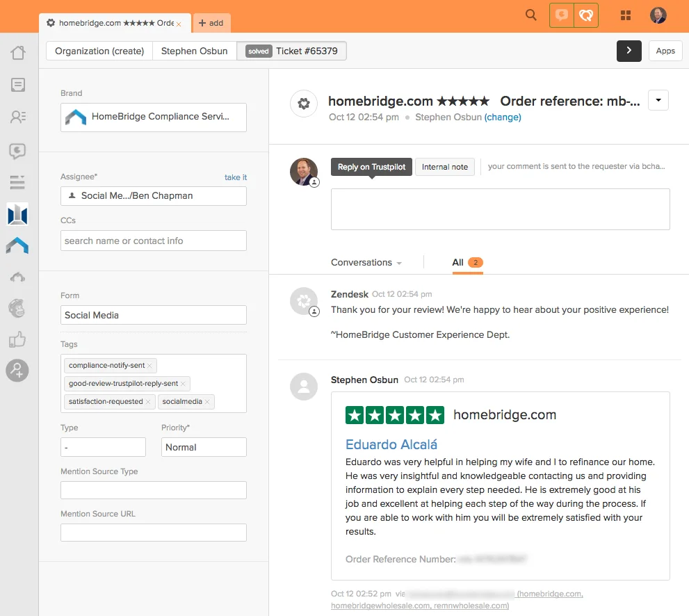The height and width of the screenshot is (616, 689).
Task: Select the homebridge.com ticket tab
Action: (x=115, y=23)
